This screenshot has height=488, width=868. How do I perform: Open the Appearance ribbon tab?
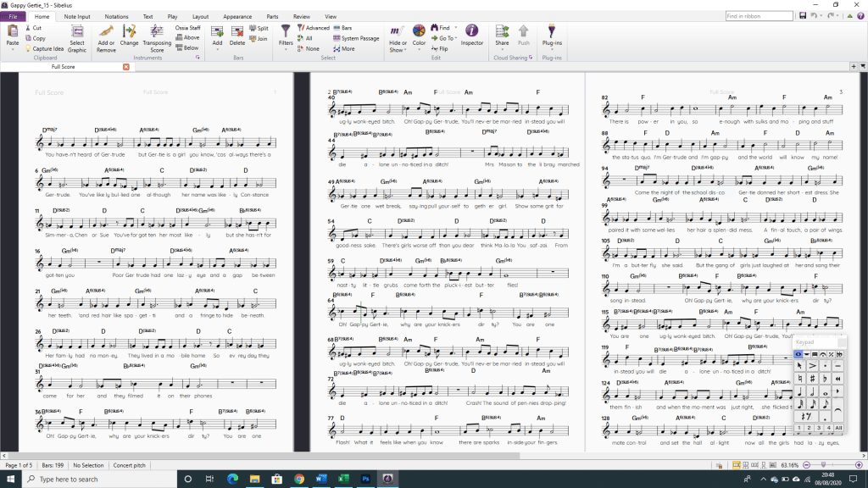tap(236, 16)
